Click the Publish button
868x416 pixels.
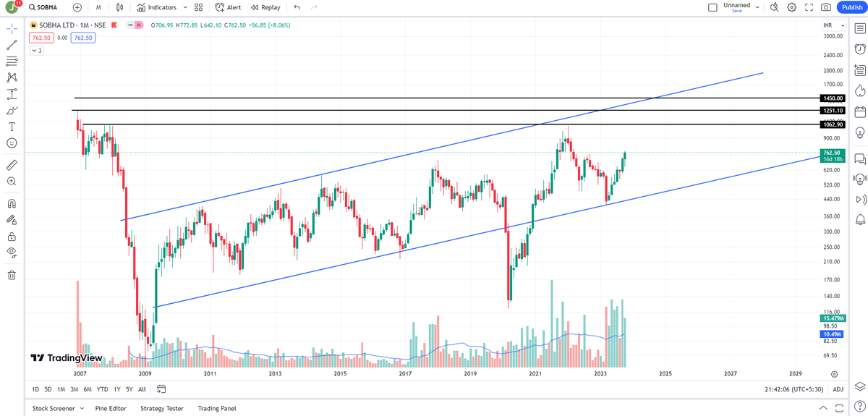851,7
